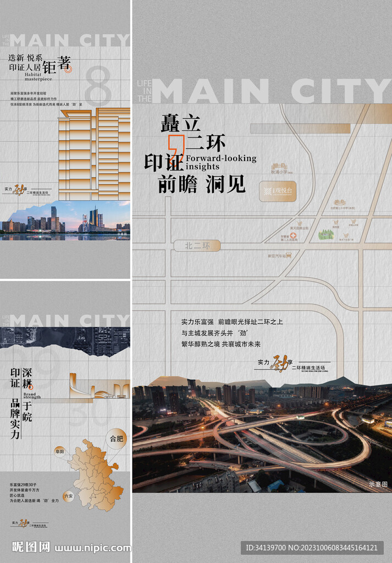Click the 品牌实力 vertical text
This screenshot has height=563, width=392.
pos(15,420)
